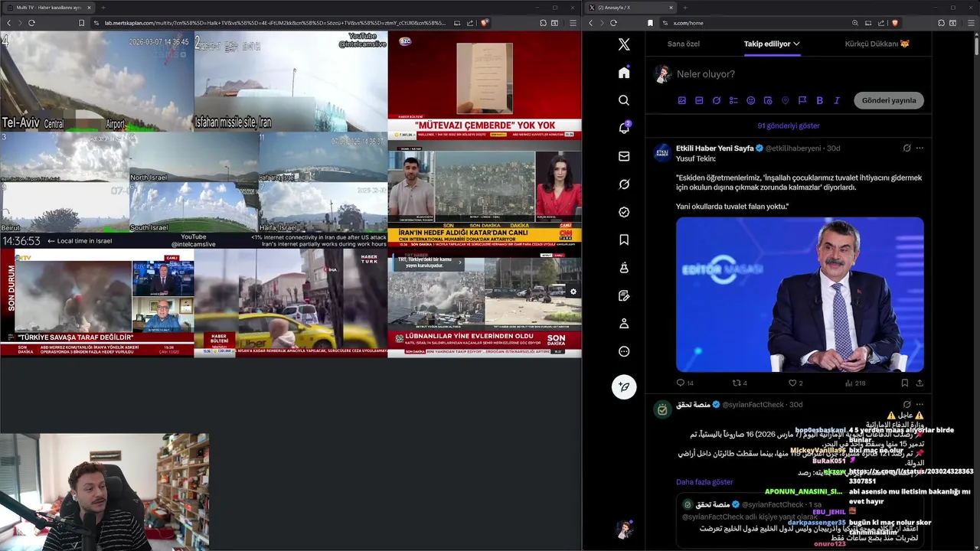Image resolution: width=980 pixels, height=551 pixels.
Task: Open Brave main menu in Multi TV window
Action: [573, 23]
